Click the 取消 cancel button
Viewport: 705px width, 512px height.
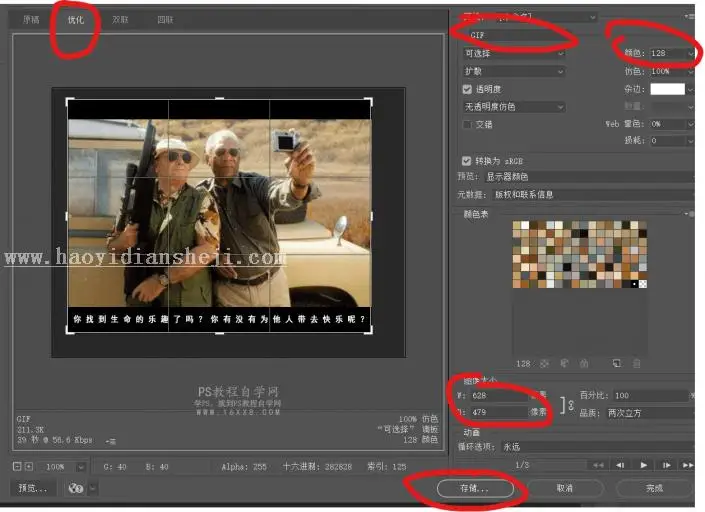click(565, 488)
